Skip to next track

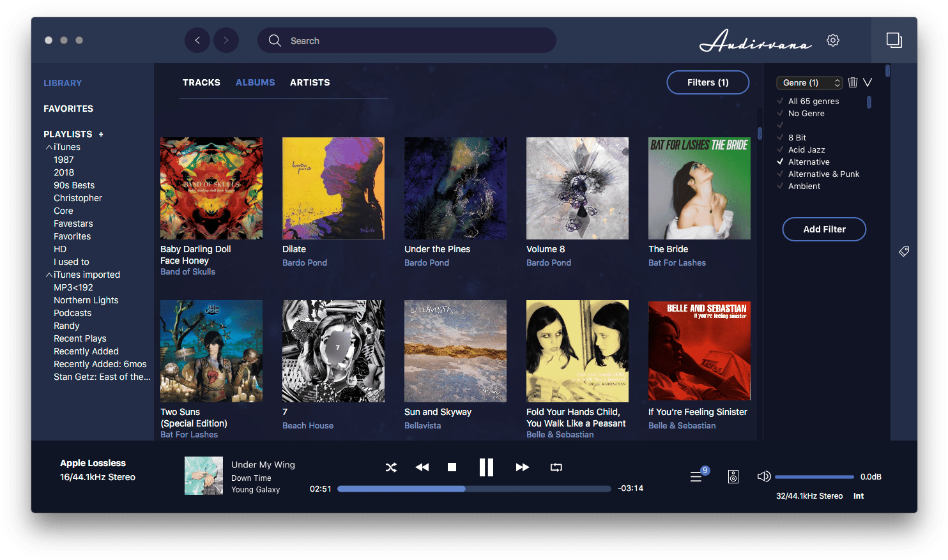pos(522,467)
